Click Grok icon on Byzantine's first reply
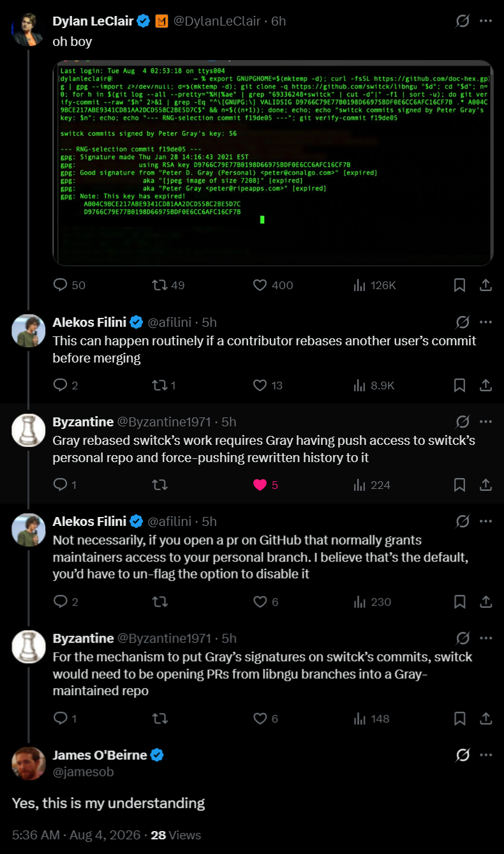The image size is (504, 854). (x=463, y=422)
